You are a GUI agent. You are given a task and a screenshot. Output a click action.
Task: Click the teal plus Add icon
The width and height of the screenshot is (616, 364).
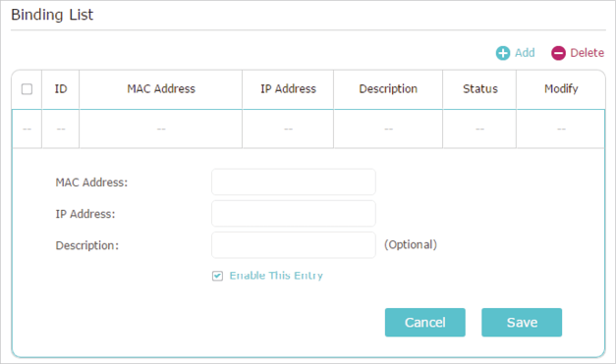[503, 53]
